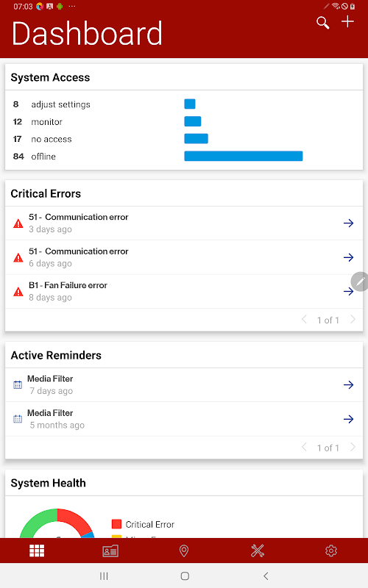Tap the floating pencil edit icon

click(x=360, y=282)
